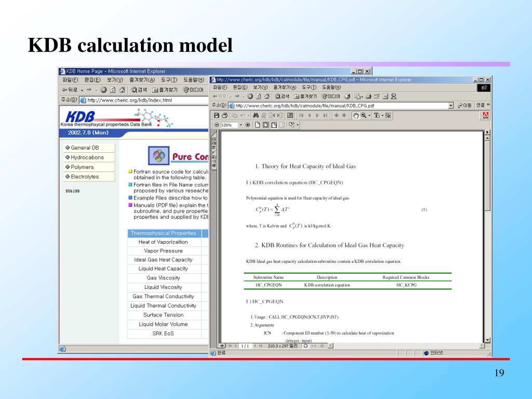
Task: Click the Adobe logo button
Action: [486, 115]
